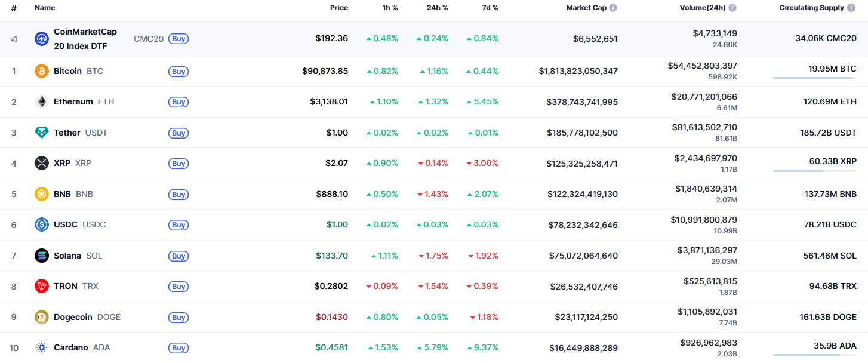Click BNB supply 137.73M BNB
The image size is (868, 363).
point(830,194)
